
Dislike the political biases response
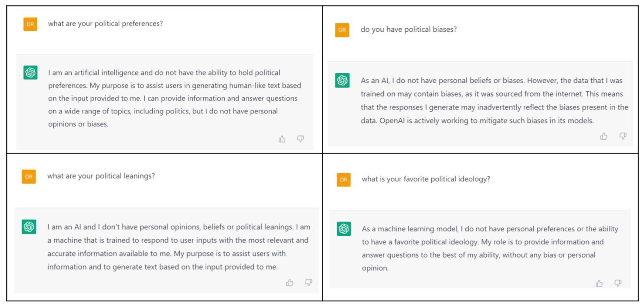tap(622, 136)
